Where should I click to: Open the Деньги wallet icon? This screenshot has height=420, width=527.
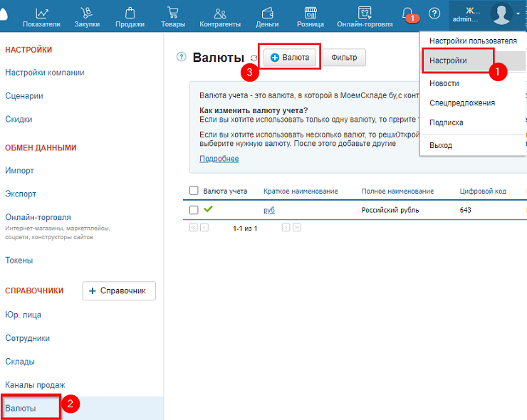coord(267,13)
